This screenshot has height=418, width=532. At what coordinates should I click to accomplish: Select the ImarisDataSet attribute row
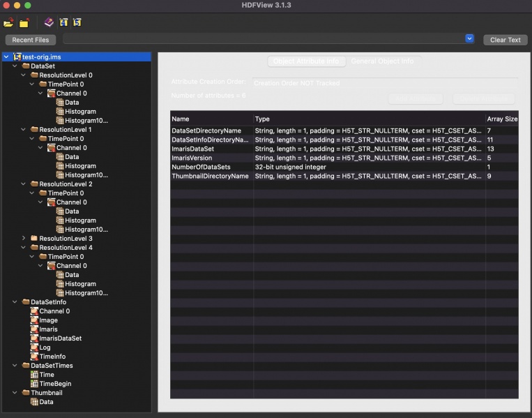pos(344,149)
